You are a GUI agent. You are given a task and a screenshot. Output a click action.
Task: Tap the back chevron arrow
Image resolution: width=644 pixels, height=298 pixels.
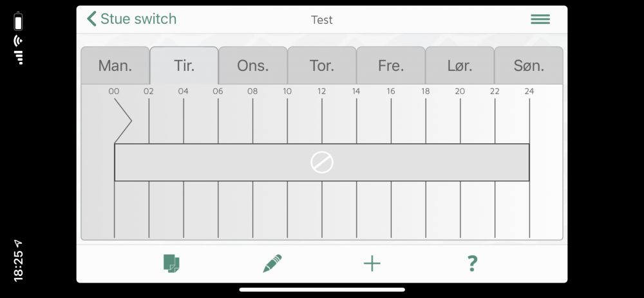click(x=91, y=19)
